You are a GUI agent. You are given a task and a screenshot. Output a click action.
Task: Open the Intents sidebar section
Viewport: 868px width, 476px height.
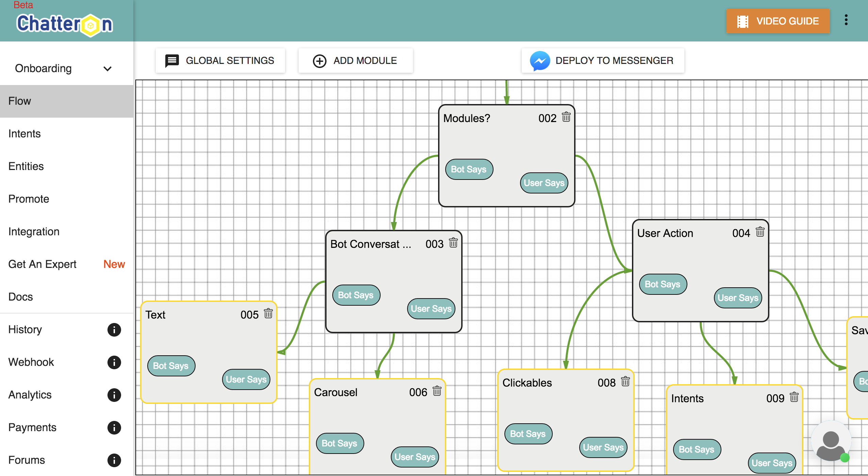pos(24,134)
